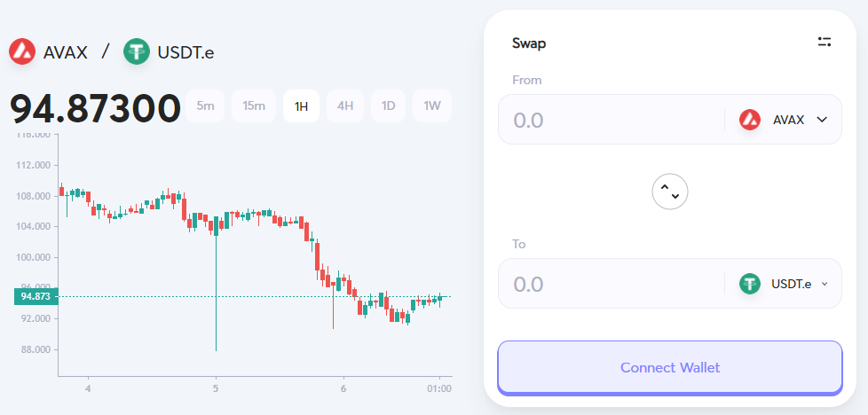Click the AVAX logo in the pair header
This screenshot has width=868, height=415.
[x=22, y=51]
